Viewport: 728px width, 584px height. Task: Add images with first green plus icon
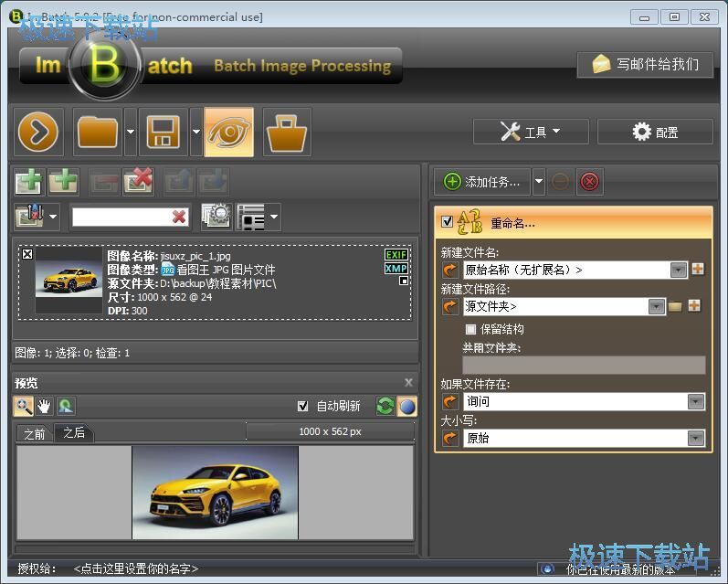tap(29, 181)
